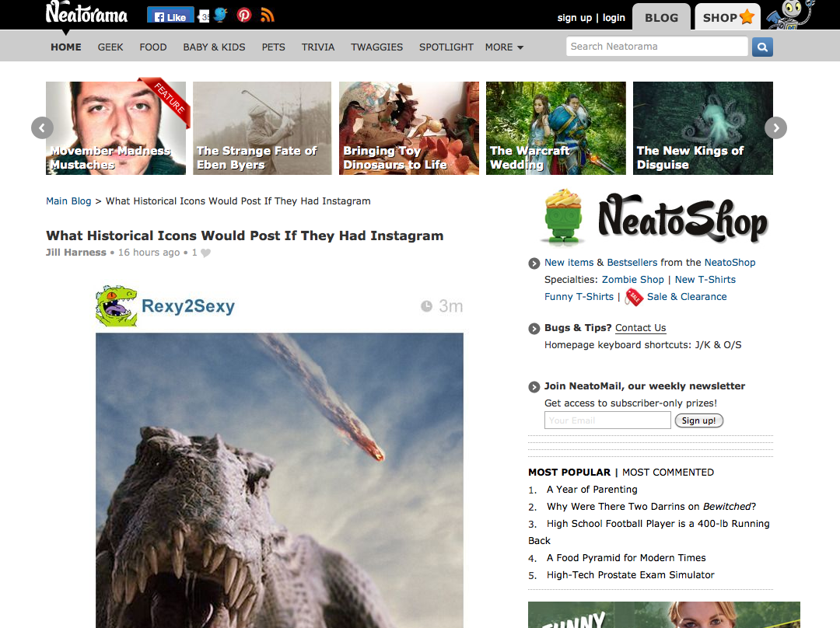Switch to MOST COMMENTED list
Screen dimensions: 840x628
coord(667,472)
